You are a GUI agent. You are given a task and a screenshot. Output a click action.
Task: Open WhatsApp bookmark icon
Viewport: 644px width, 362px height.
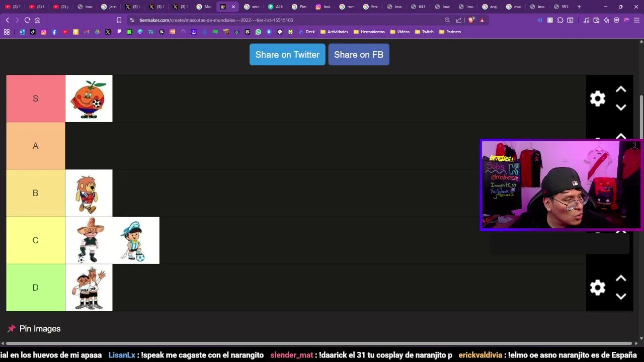258,32
